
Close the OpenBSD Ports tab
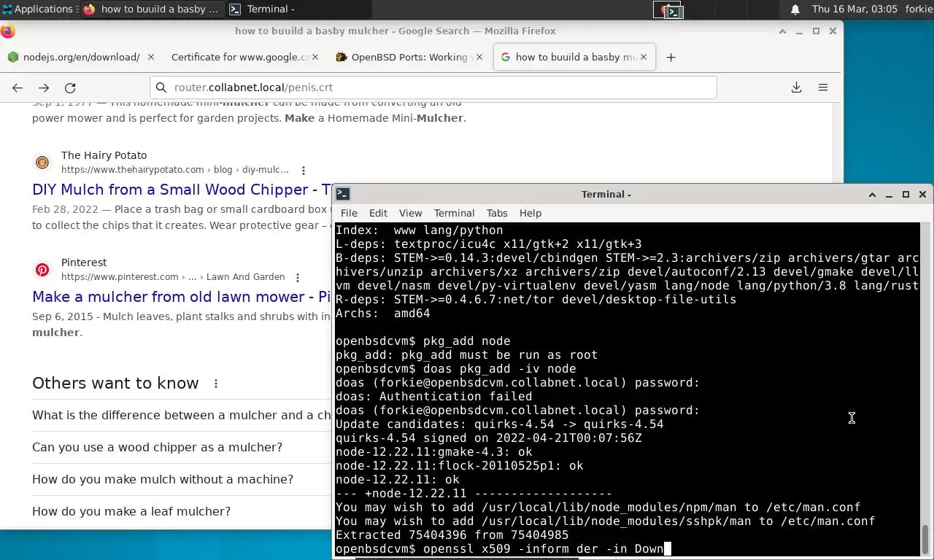479,57
